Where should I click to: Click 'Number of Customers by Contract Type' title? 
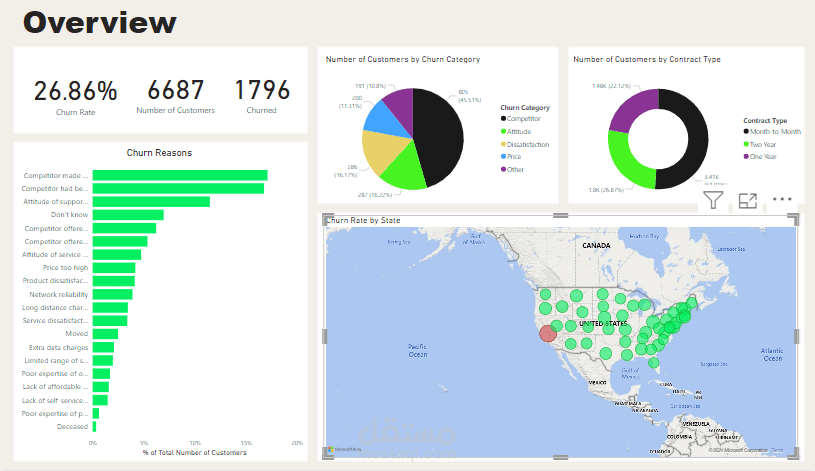647,59
